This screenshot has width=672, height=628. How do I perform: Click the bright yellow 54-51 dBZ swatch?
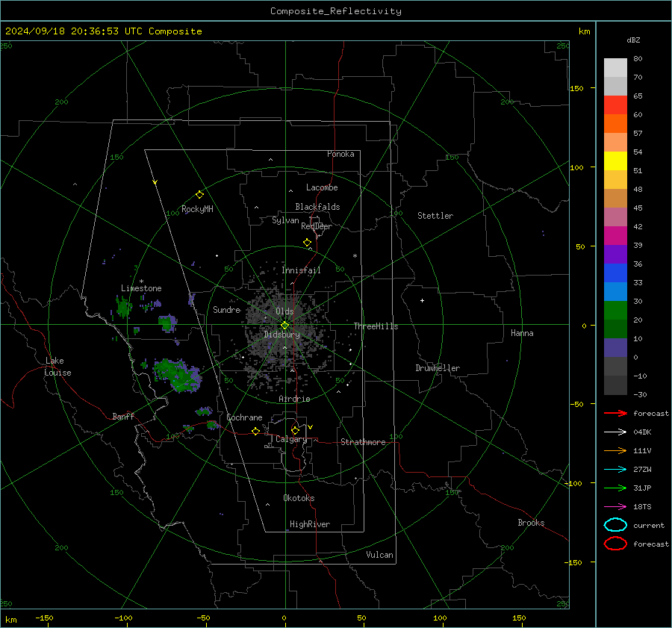(x=615, y=161)
